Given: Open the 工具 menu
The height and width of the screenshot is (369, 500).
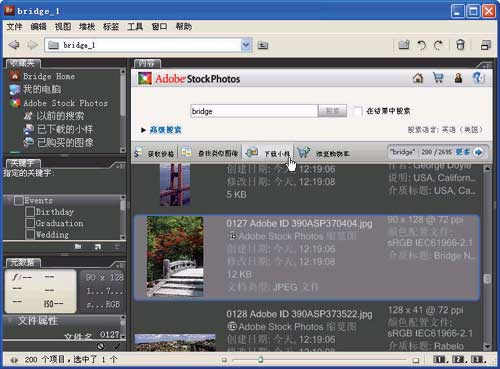Looking at the screenshot, I should (135, 27).
